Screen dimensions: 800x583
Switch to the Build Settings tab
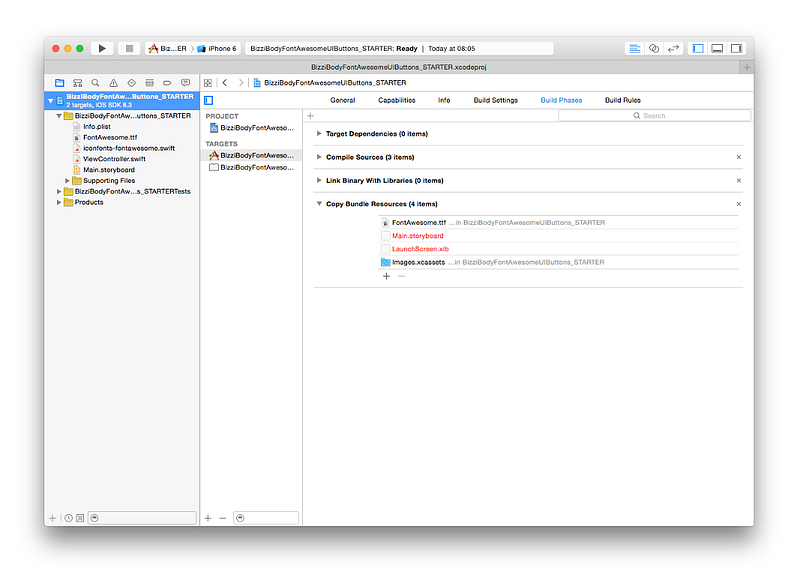pyautogui.click(x=495, y=100)
